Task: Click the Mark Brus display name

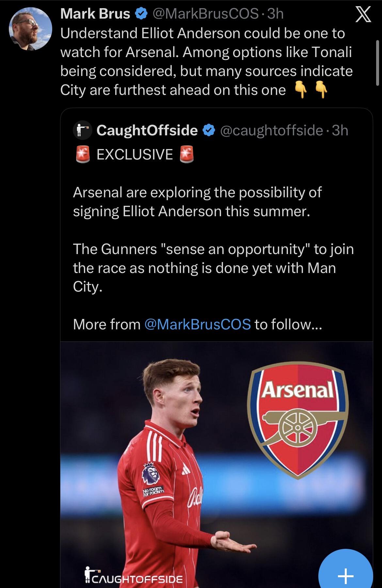Action: tap(95, 14)
